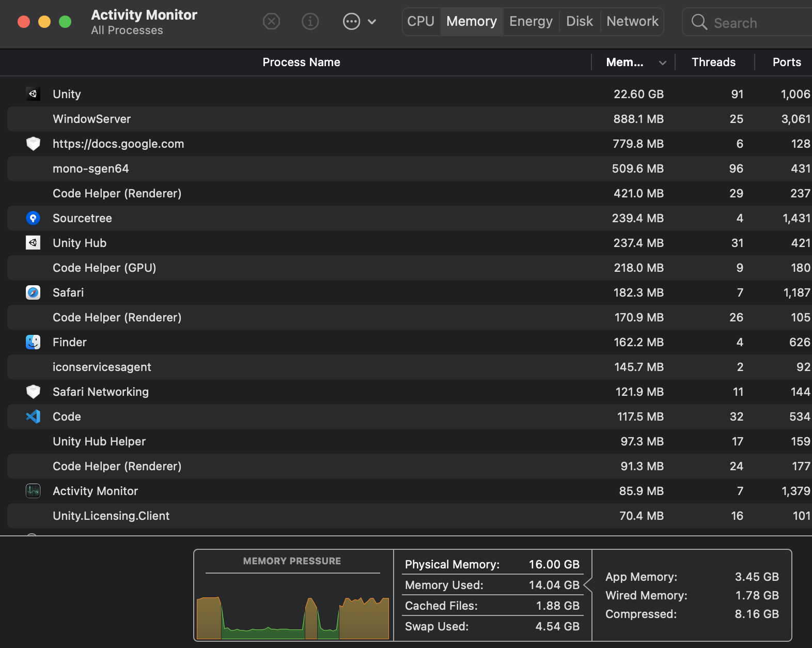812x648 pixels.
Task: Click the Safari Networking process name
Action: click(x=101, y=392)
